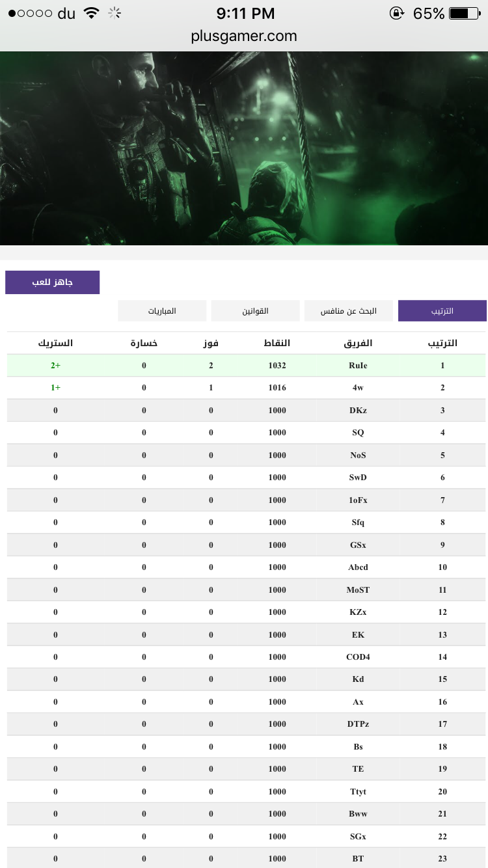Click the COD4 team name
Screen dimensions: 488x868
pos(358,657)
